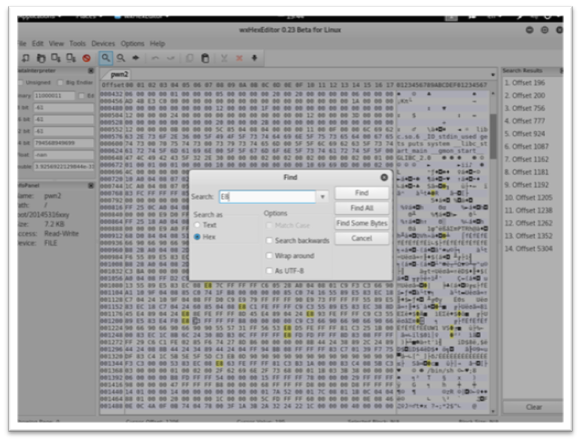
Task: Enable the Big Endian checkbox
Action: [60, 83]
